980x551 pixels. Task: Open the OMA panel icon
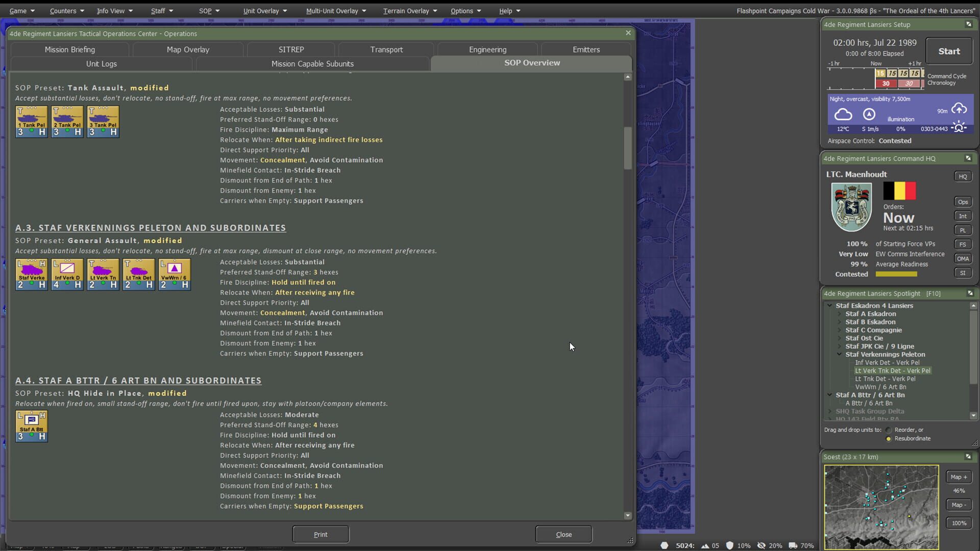click(x=963, y=259)
